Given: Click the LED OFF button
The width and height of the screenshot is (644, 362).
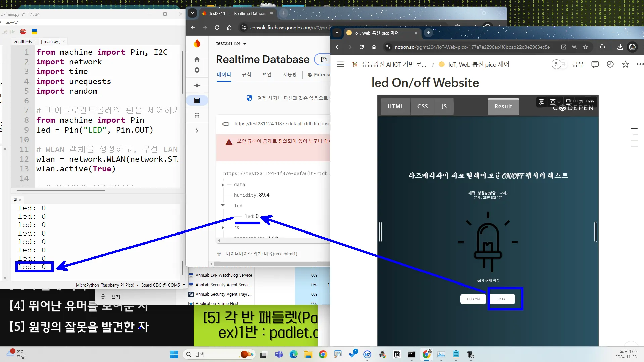Looking at the screenshot, I should tap(502, 299).
